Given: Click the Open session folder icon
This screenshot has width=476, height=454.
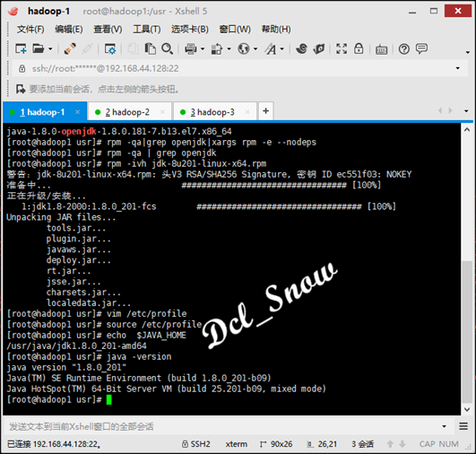Looking at the screenshot, I should tap(39, 48).
